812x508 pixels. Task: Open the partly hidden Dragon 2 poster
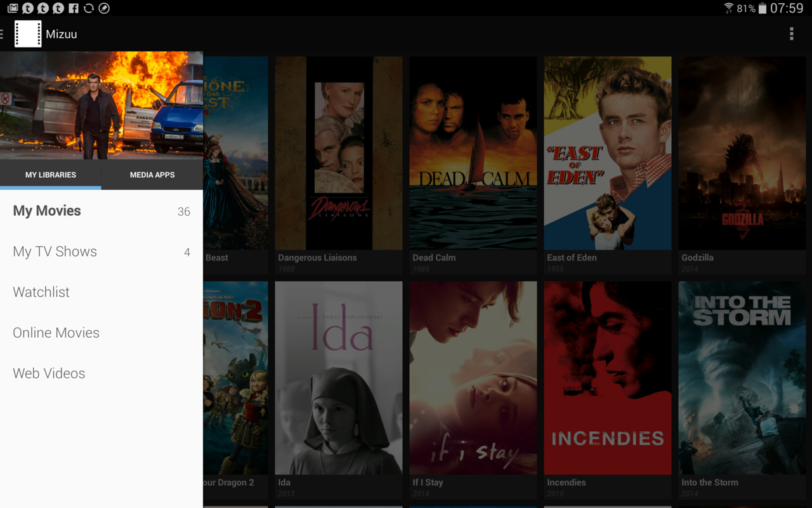tap(235, 378)
